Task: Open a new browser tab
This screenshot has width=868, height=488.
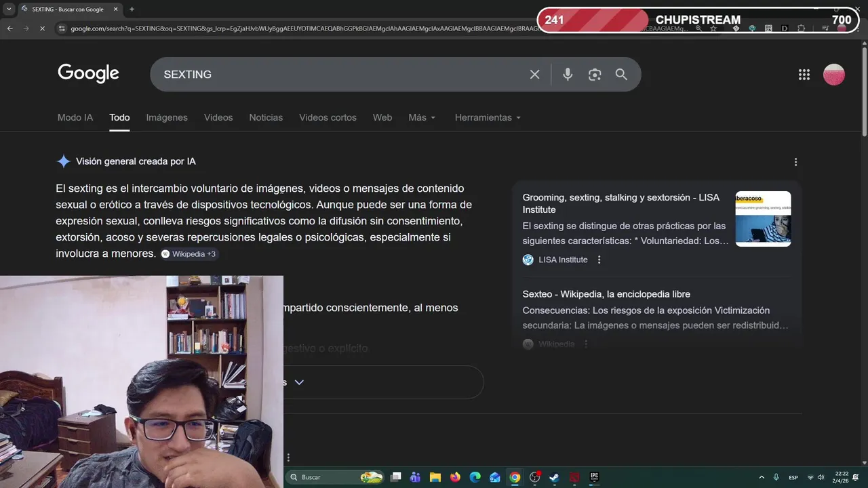Action: pyautogui.click(x=132, y=9)
